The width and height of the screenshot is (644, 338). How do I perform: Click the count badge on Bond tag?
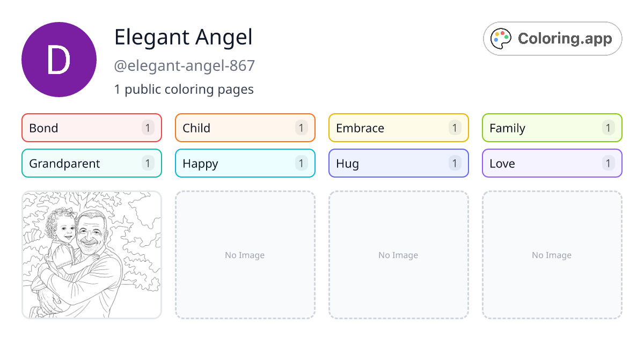(148, 128)
